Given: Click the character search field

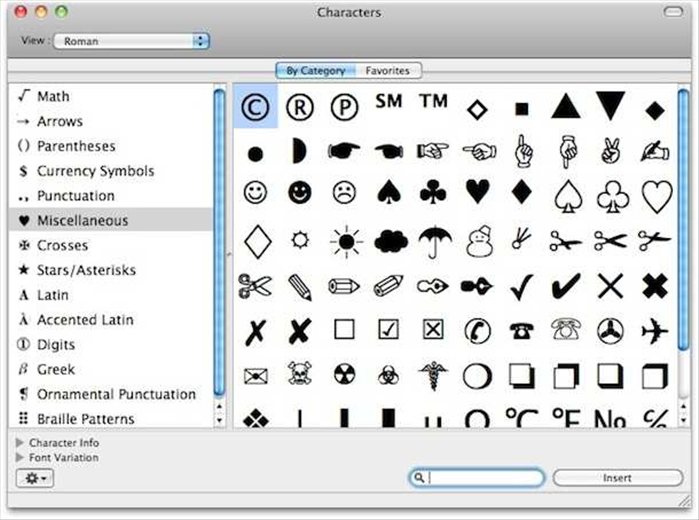Looking at the screenshot, I should pos(477,478).
